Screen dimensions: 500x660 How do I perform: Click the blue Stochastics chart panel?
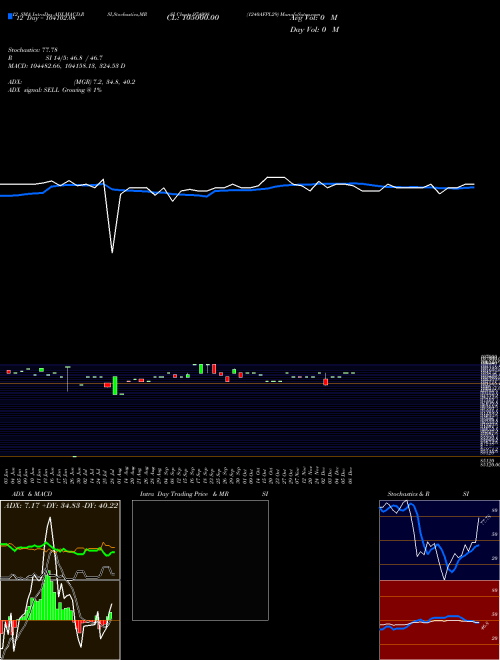tap(439, 540)
